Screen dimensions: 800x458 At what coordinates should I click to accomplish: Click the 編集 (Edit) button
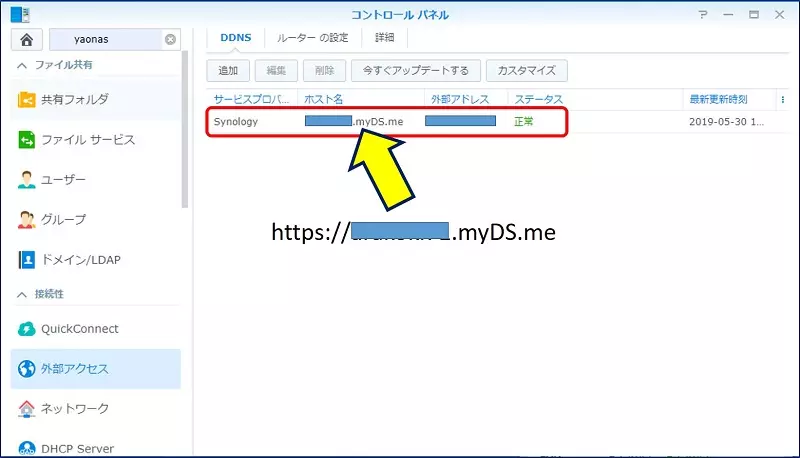tap(276, 70)
